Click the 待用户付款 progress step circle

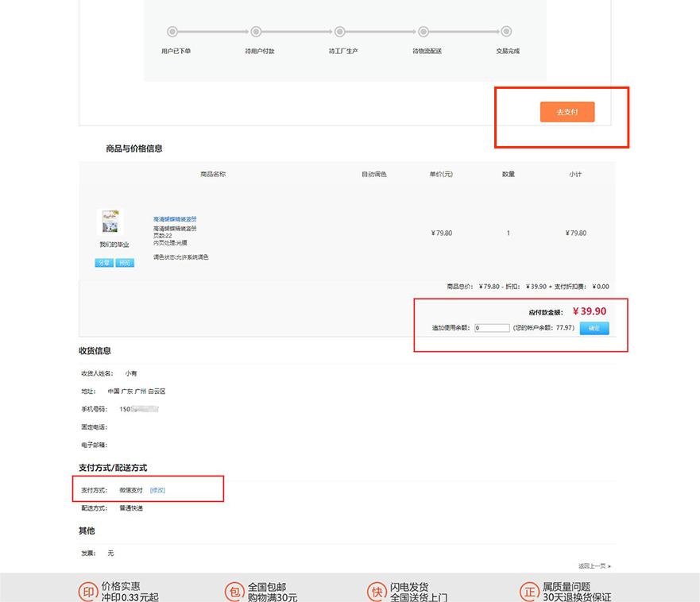coord(256,32)
